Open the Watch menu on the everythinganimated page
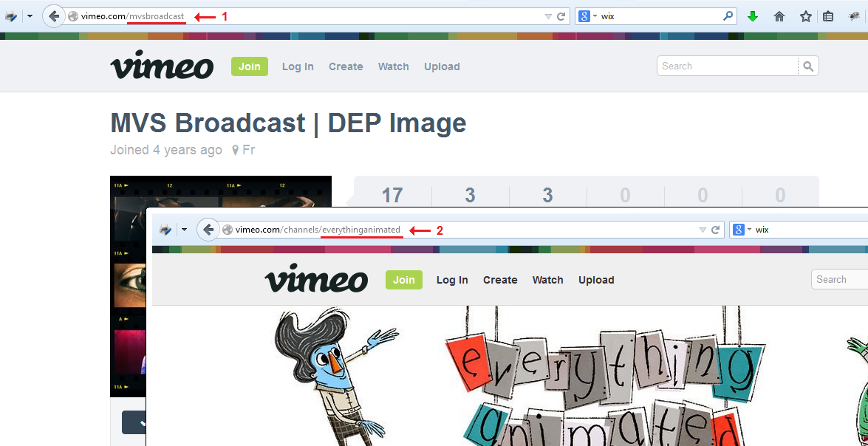This screenshot has width=868, height=446. [547, 280]
